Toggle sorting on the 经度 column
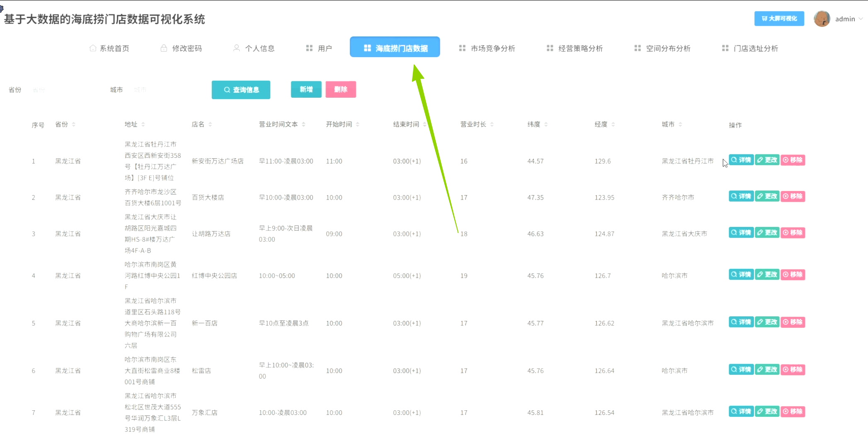The height and width of the screenshot is (436, 868). (613, 124)
